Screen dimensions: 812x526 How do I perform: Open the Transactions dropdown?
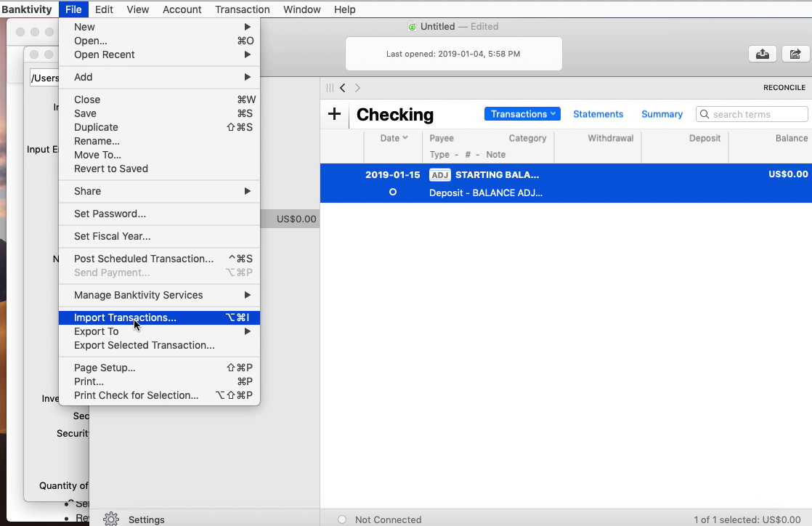522,114
